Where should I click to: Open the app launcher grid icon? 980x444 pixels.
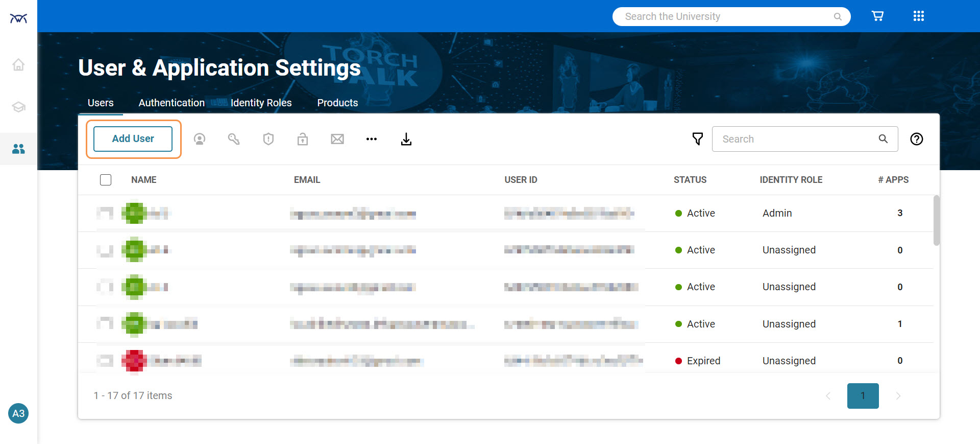919,16
